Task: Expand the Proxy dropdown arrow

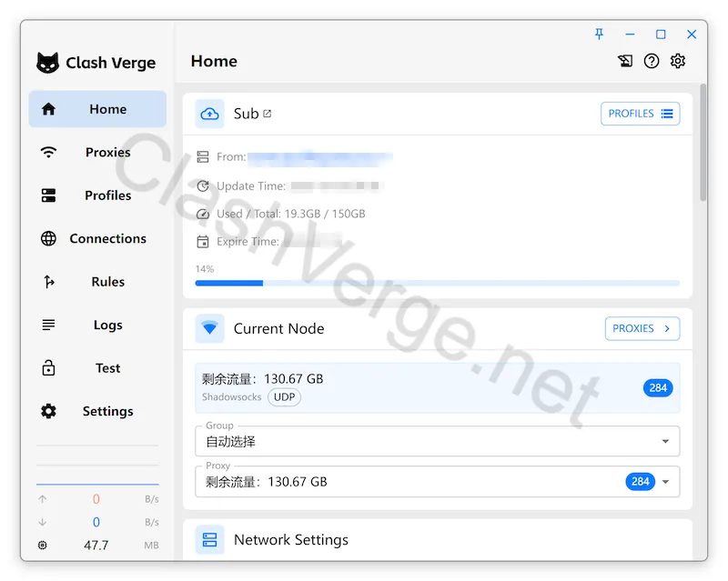Action: pos(665,482)
